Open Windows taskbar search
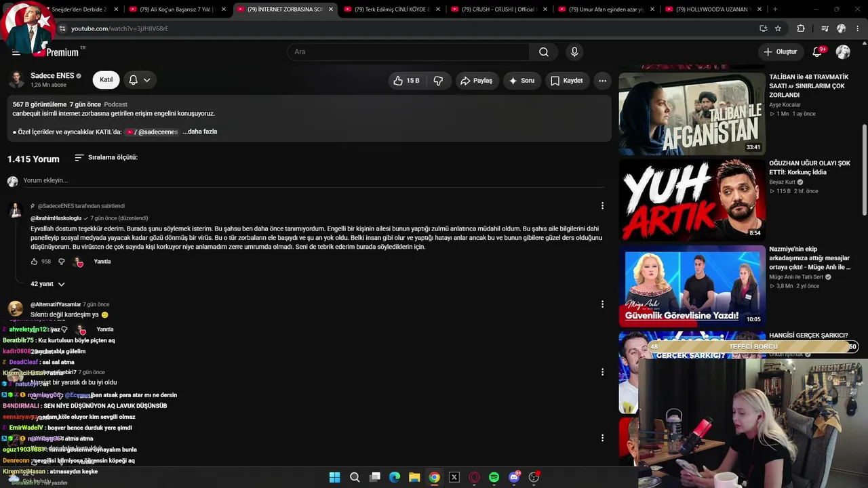Viewport: 868px width, 488px height. pyautogui.click(x=355, y=477)
